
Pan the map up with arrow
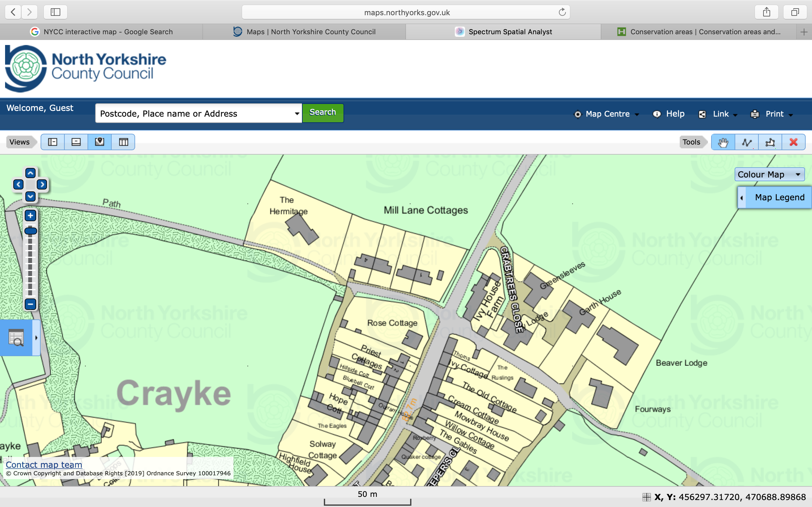pos(30,173)
